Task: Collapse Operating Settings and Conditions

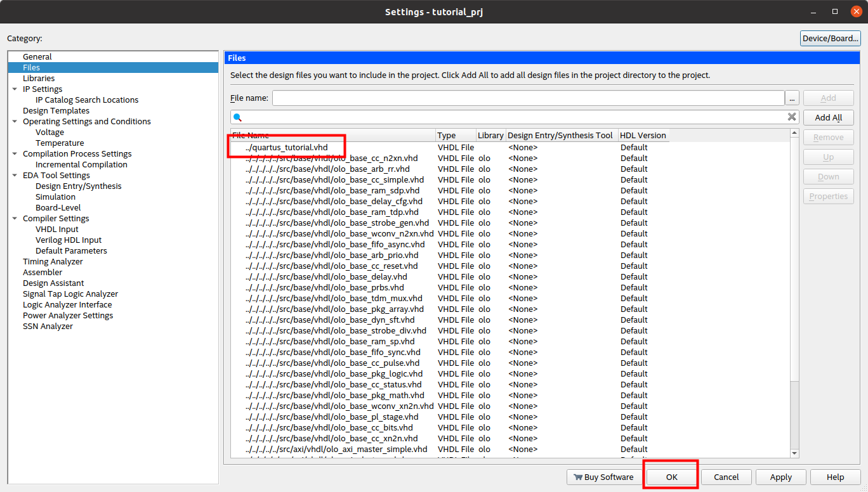Action: 15,121
